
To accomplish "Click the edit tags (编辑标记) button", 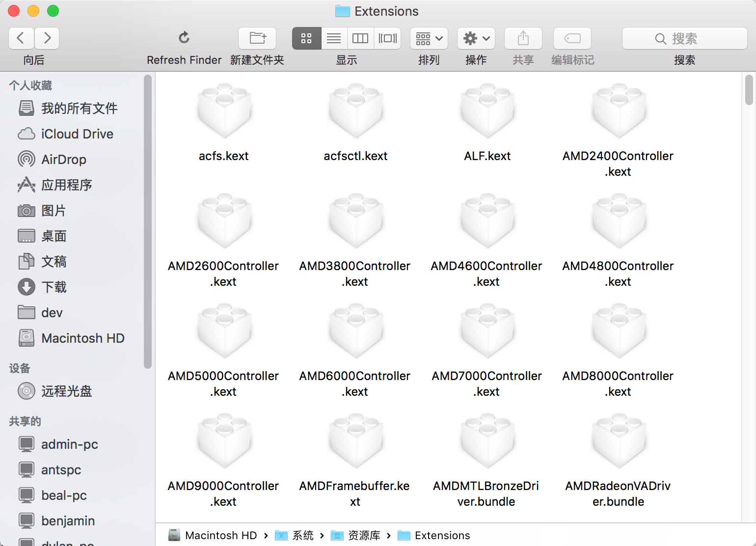I will click(572, 38).
